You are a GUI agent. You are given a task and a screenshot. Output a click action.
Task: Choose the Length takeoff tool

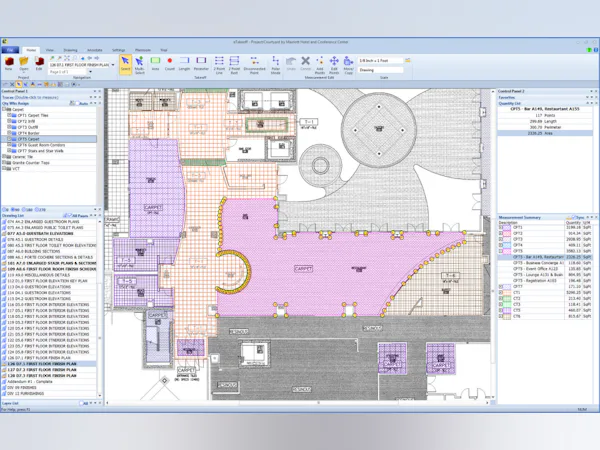tap(184, 64)
